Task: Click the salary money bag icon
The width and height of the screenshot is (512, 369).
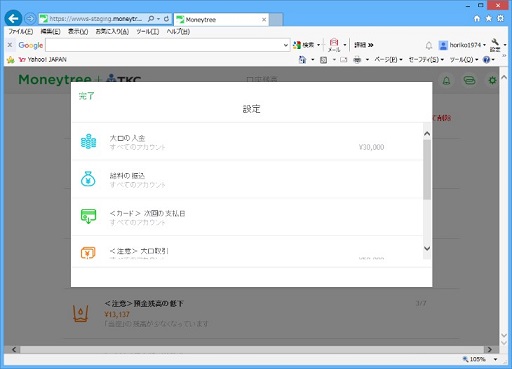Action: point(88,179)
